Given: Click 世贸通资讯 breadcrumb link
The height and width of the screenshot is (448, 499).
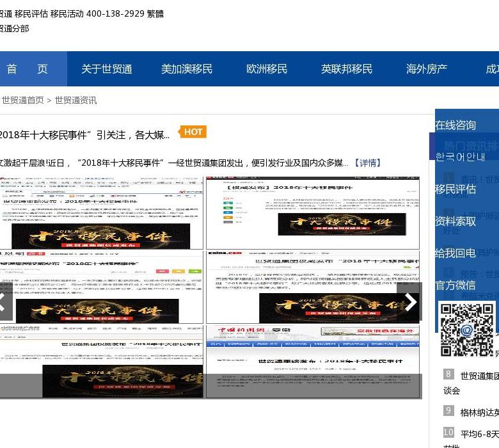Looking at the screenshot, I should [75, 100].
